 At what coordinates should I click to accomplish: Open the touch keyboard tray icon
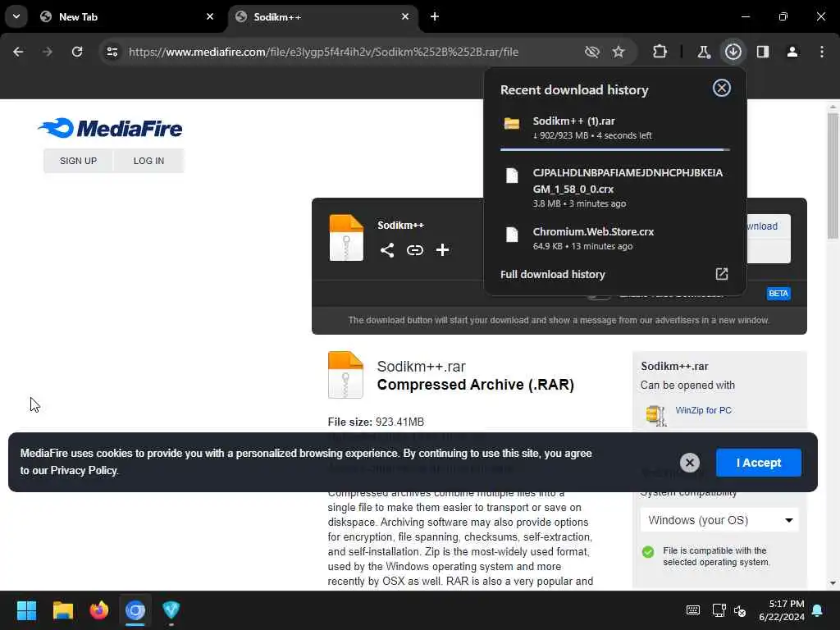pos(692,610)
